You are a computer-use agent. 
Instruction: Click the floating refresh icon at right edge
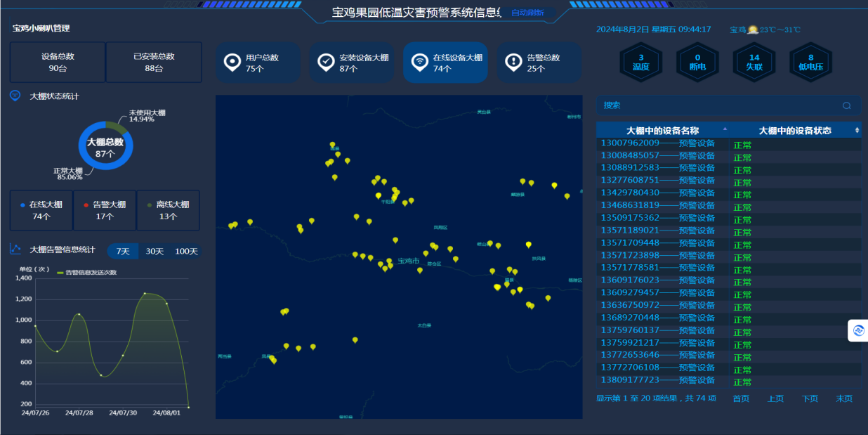coord(858,330)
